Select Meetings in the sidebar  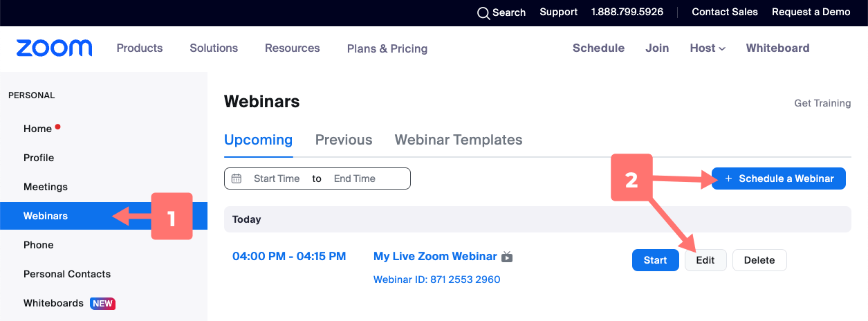click(46, 187)
